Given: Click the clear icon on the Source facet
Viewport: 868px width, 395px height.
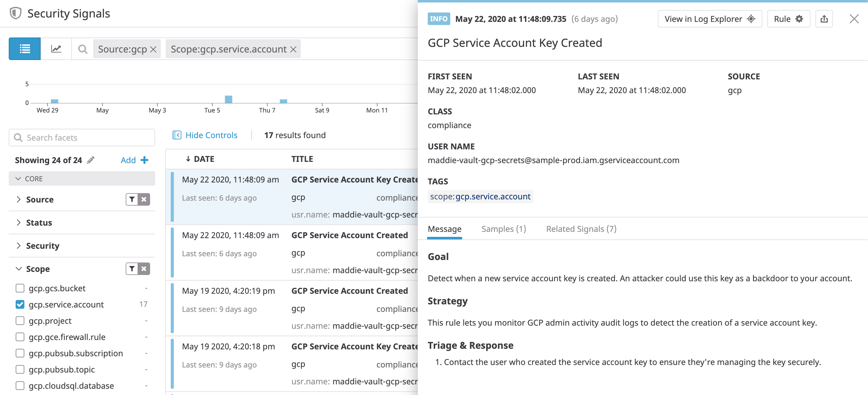Looking at the screenshot, I should (144, 199).
